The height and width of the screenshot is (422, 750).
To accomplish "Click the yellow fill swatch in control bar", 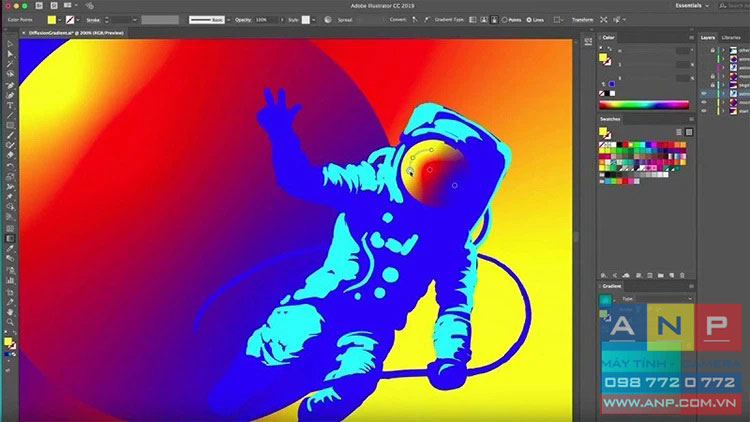I will click(x=52, y=20).
